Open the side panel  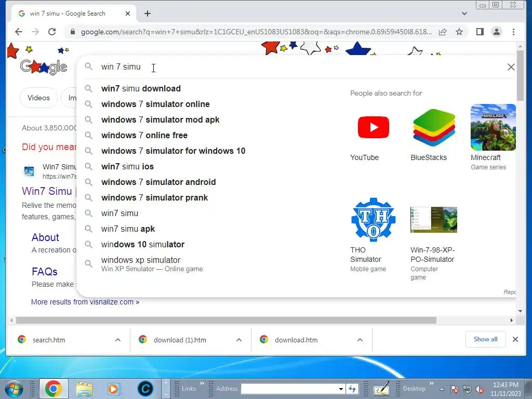tap(480, 32)
